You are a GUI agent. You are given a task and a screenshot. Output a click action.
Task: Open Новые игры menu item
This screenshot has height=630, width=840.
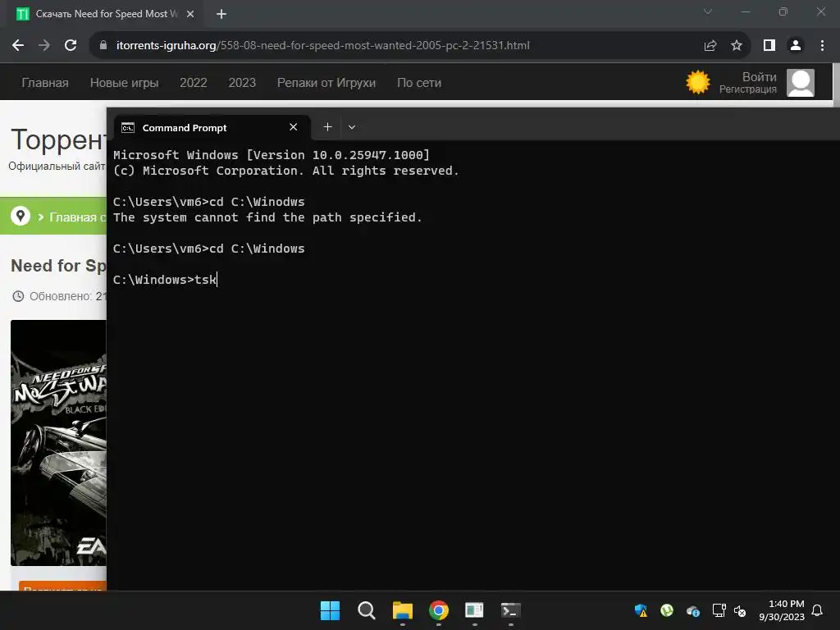[125, 83]
